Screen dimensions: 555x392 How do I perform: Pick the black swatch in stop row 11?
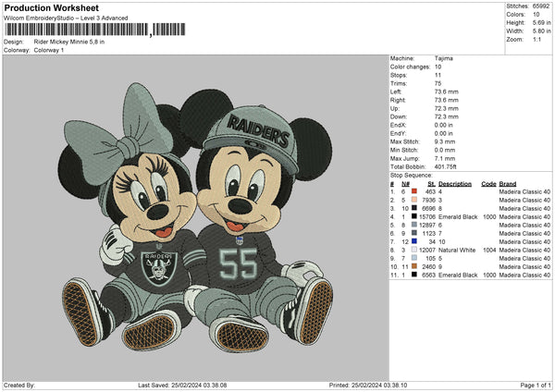(414, 275)
